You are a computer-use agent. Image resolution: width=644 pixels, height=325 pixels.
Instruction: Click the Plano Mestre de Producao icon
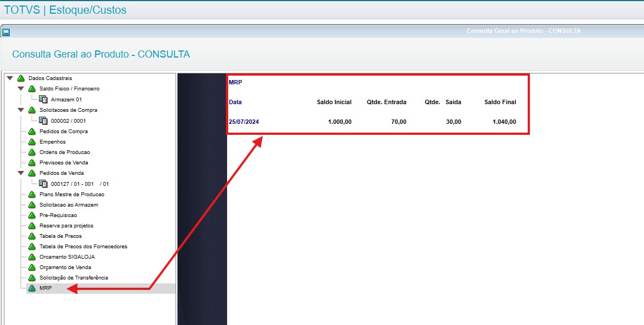pyautogui.click(x=32, y=195)
